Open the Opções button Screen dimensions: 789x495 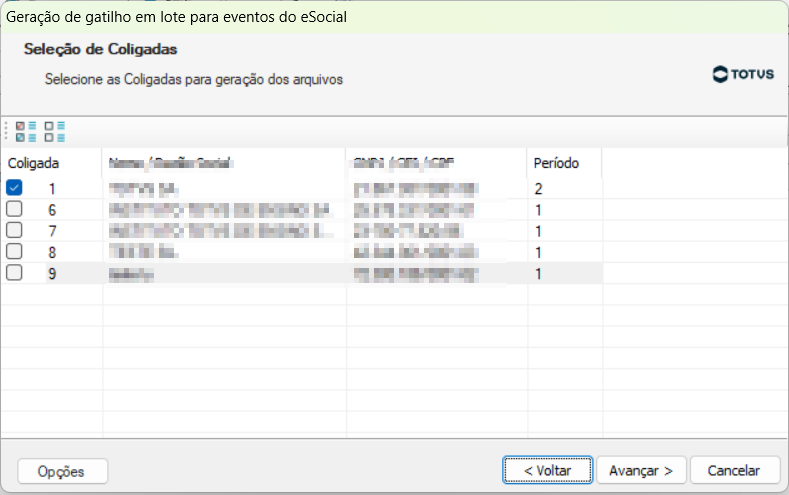[x=63, y=471]
